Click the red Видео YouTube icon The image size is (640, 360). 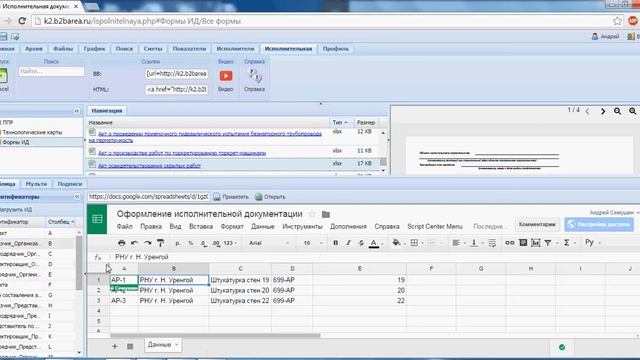click(x=226, y=76)
